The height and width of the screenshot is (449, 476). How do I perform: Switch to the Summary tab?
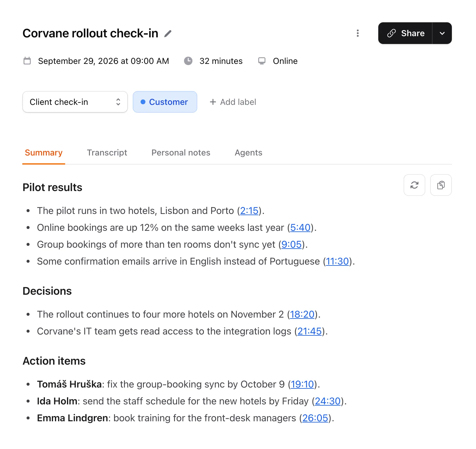[44, 153]
